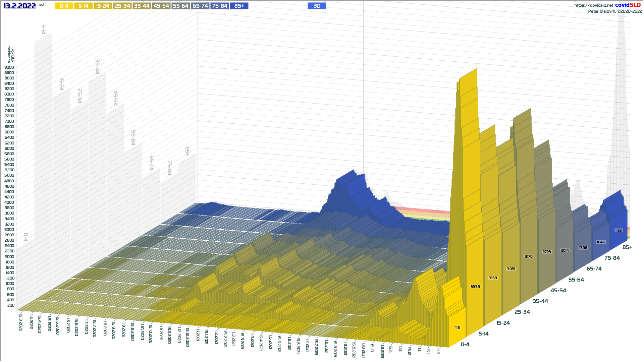644x362 pixels.
Task: Click the 3170 value label on 35-44
Action: 529,256
